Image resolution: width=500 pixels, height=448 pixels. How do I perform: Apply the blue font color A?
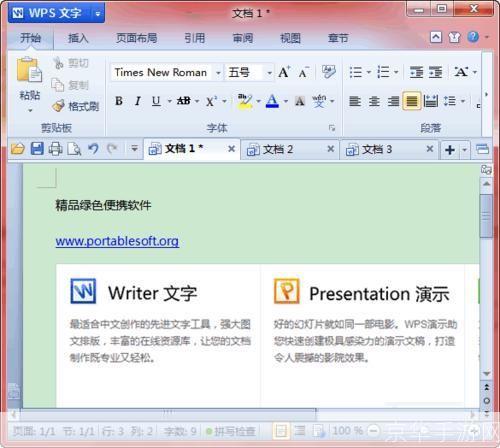coord(272,101)
